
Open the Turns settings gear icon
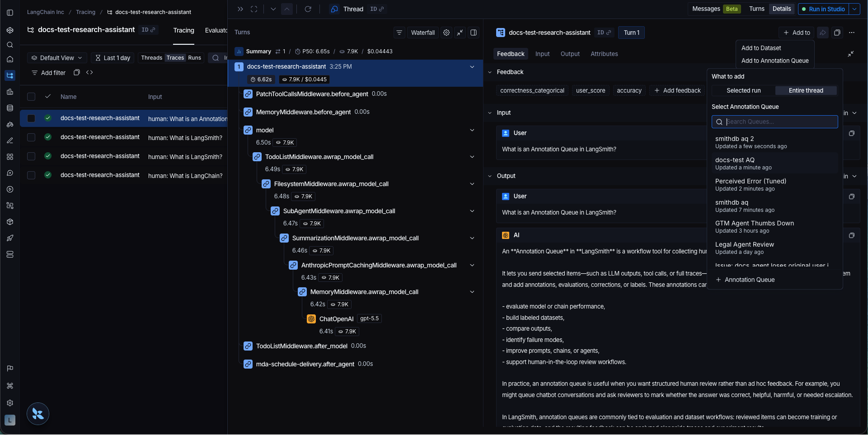446,33
